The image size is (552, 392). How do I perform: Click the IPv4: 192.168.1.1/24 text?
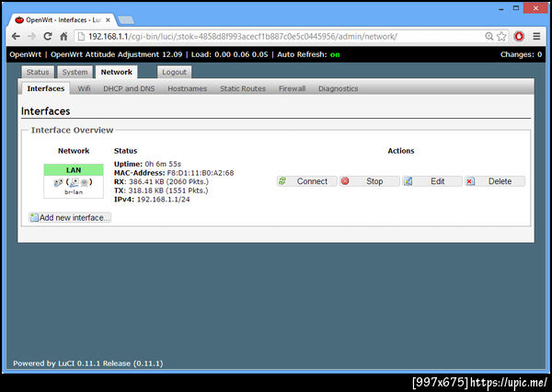(152, 200)
